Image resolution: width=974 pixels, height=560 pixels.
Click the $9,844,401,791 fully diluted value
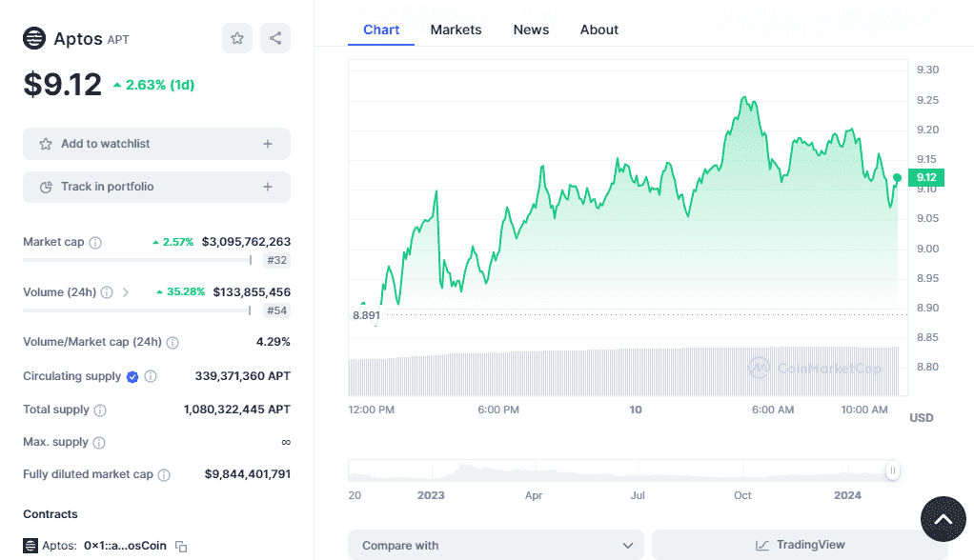coord(248,474)
